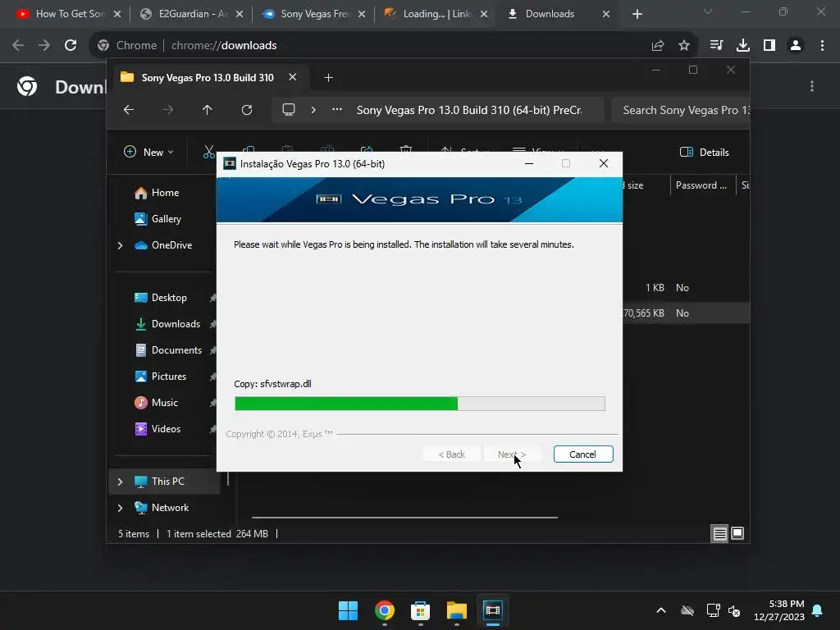
Task: Select This PC in sidebar
Action: (167, 482)
